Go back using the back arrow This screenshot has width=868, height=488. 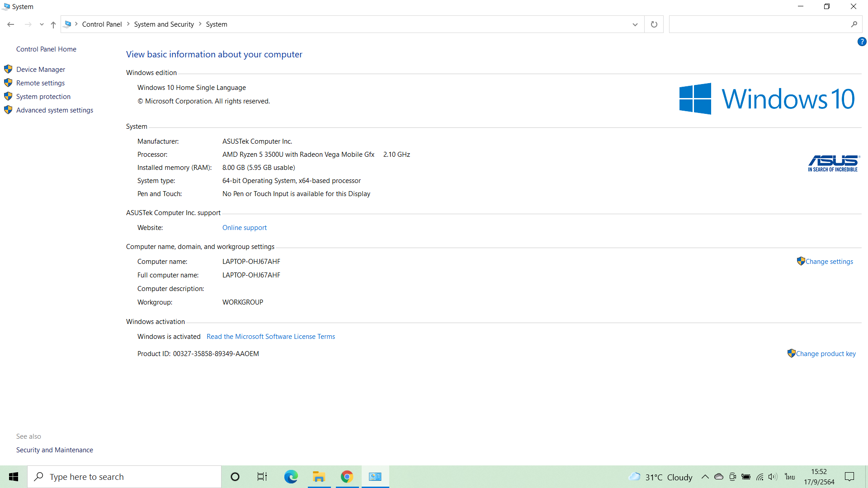pos(11,24)
